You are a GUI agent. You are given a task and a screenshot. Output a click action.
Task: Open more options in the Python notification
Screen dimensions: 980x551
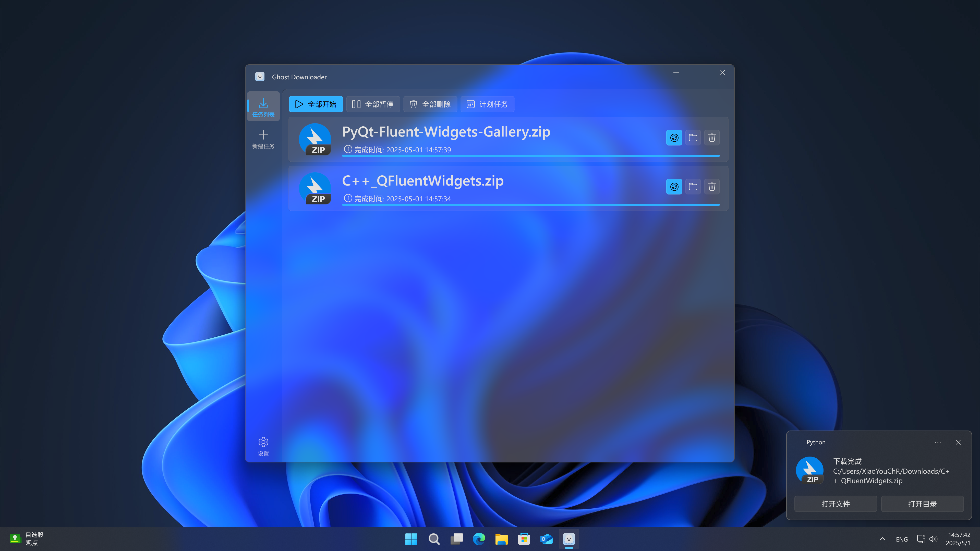(x=938, y=442)
